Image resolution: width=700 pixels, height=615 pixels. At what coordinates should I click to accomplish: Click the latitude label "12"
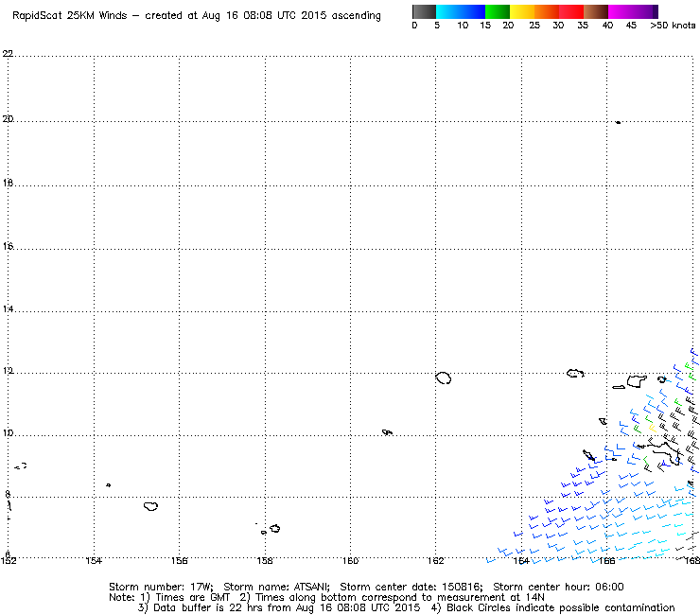click(x=8, y=371)
